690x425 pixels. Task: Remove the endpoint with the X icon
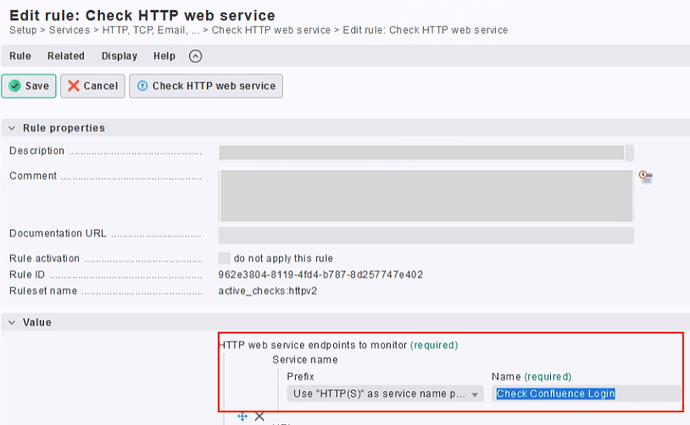[x=259, y=416]
